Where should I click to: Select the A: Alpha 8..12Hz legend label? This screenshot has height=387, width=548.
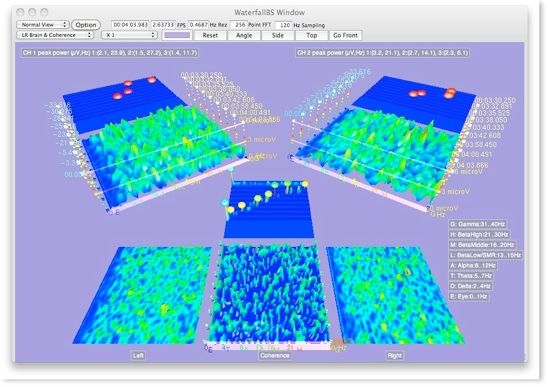[473, 265]
